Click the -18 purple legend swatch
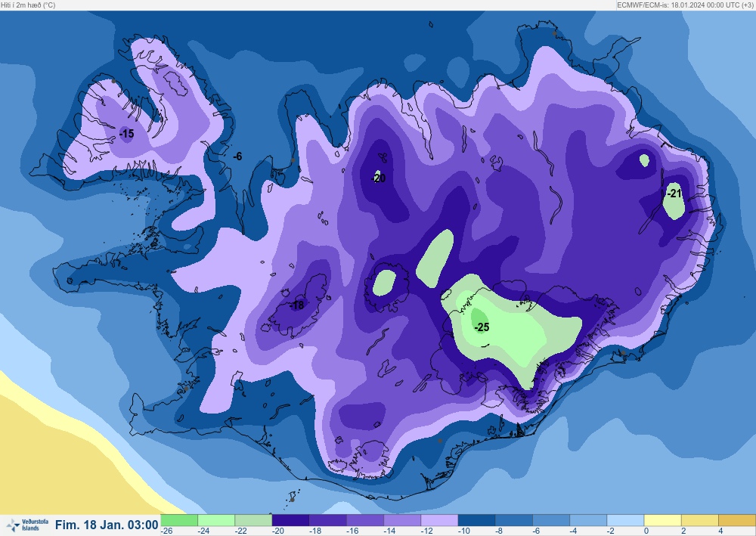This screenshot has width=756, height=536. 328,520
